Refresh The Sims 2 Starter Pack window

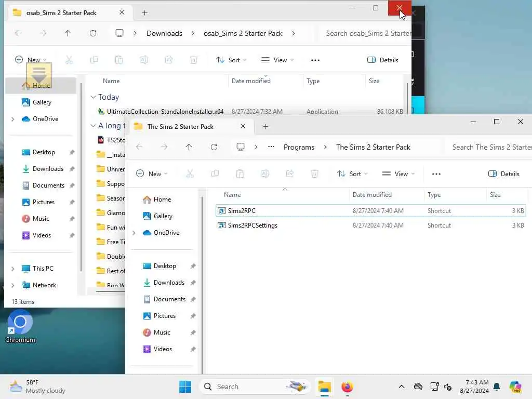(214, 147)
